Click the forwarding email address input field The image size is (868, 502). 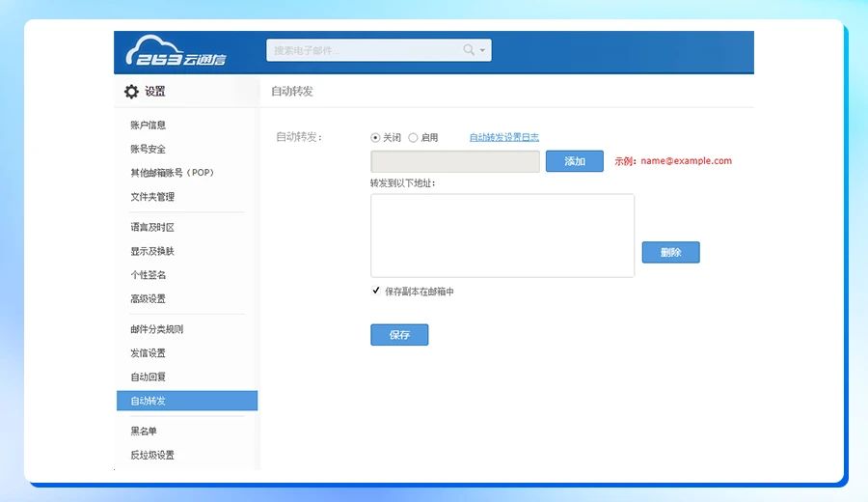click(x=454, y=161)
